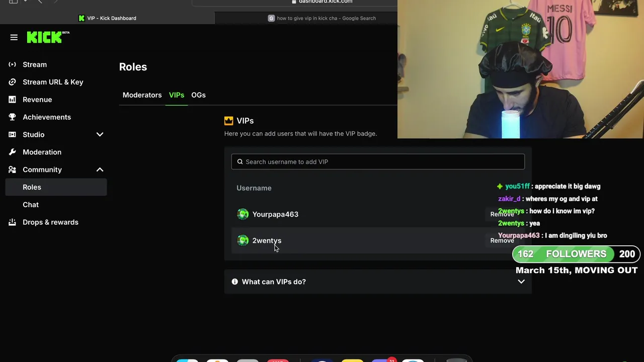Image resolution: width=644 pixels, height=362 pixels.
Task: Click the Google favicon on the browser tab
Action: 271,18
